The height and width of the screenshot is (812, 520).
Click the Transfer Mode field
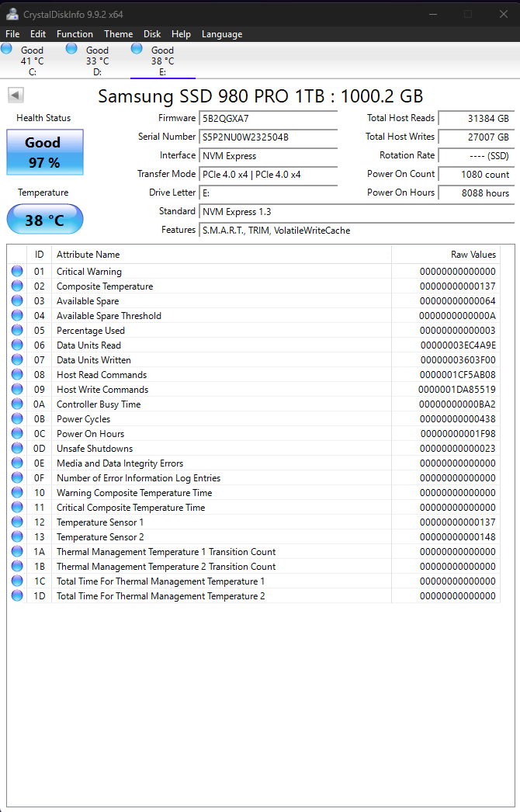click(x=269, y=174)
